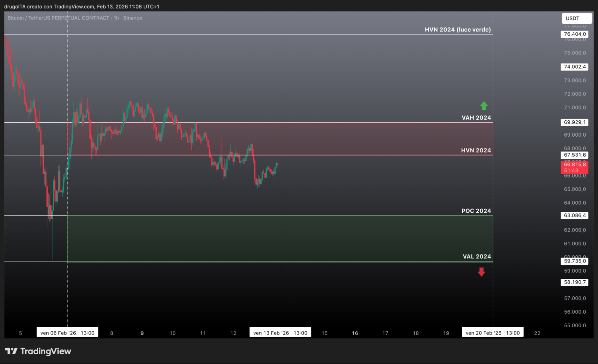Click the 69.929,1 price label
Image resolution: width=598 pixels, height=364 pixels.
[575, 122]
